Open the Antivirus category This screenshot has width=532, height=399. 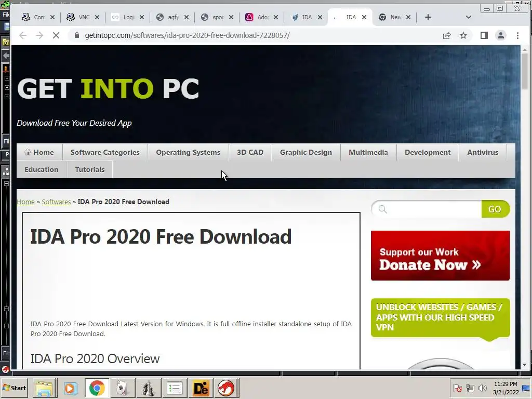tap(483, 152)
